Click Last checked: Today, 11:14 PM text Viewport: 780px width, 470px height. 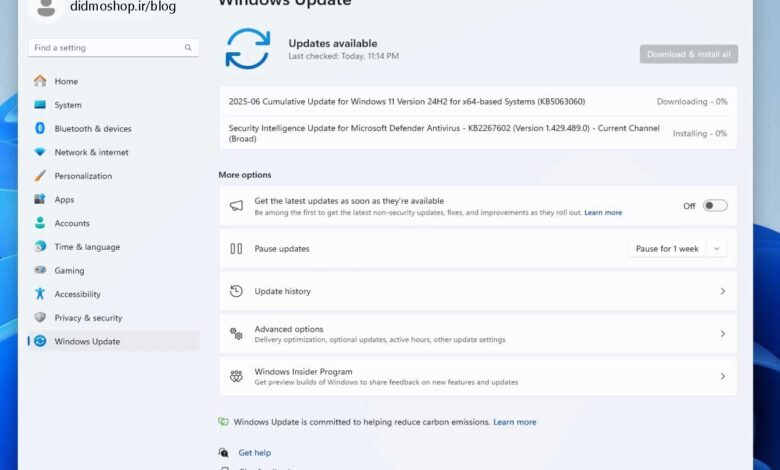[344, 56]
